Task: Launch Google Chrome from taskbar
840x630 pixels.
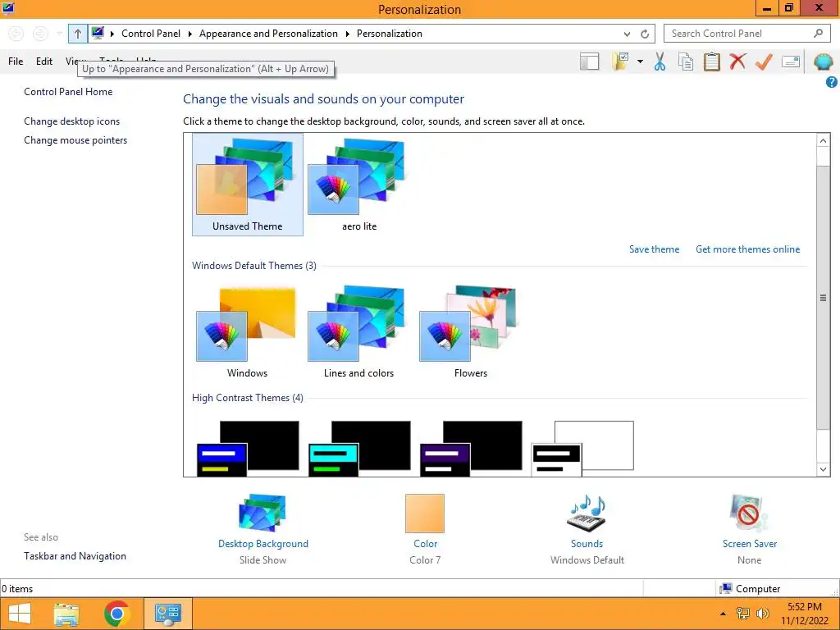Action: (116, 614)
